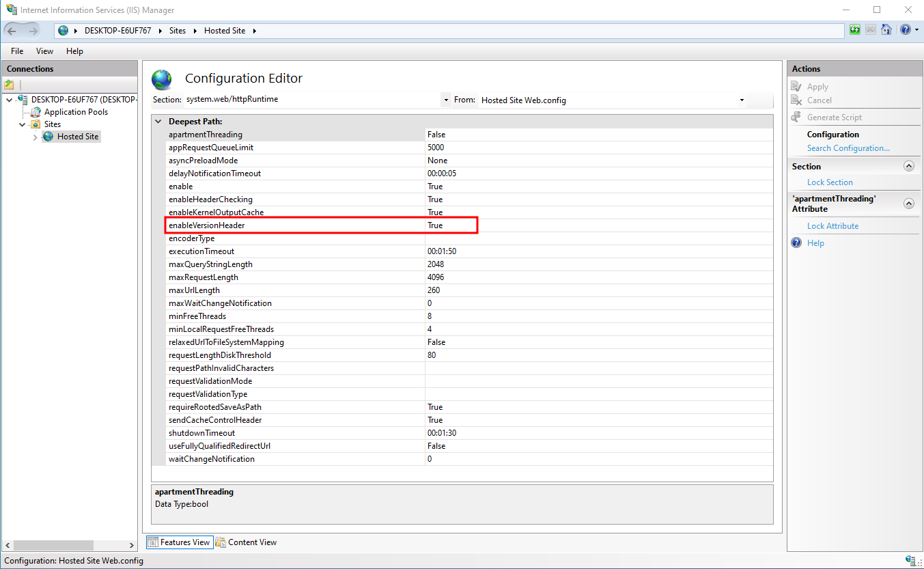Open the From dropdown showing Hosted Site Web.config

click(742, 100)
